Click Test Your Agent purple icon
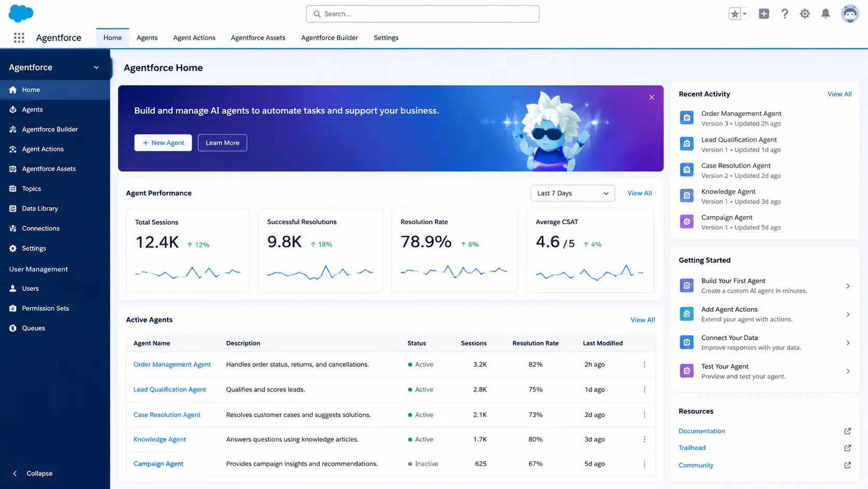The height and width of the screenshot is (489, 868). pyautogui.click(x=687, y=371)
